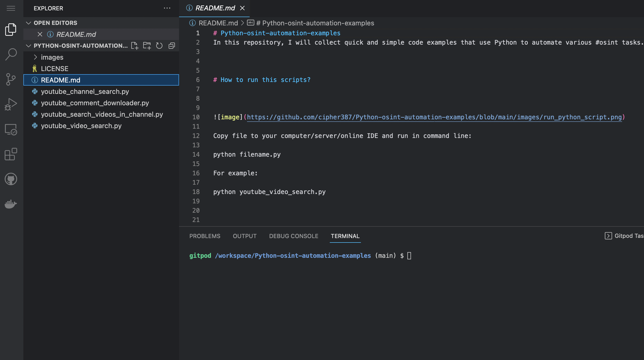644x360 pixels.
Task: Click the 'python filename.py' line
Action: tap(247, 155)
